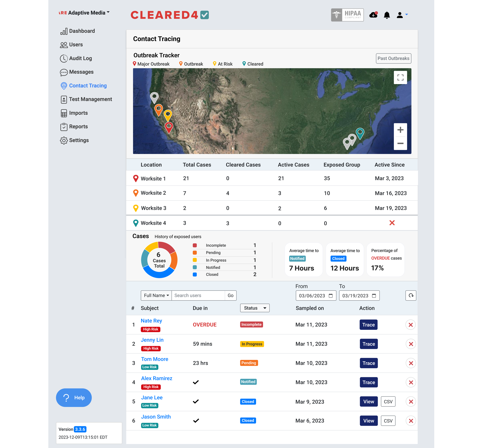The image size is (477, 448).
Task: Export CSV for Jason Smith
Action: coord(388,421)
